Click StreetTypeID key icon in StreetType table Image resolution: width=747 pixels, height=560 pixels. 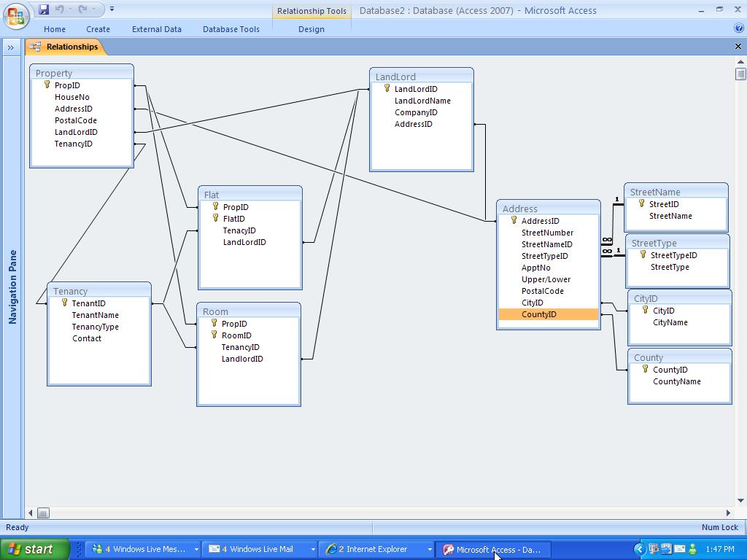coord(643,254)
